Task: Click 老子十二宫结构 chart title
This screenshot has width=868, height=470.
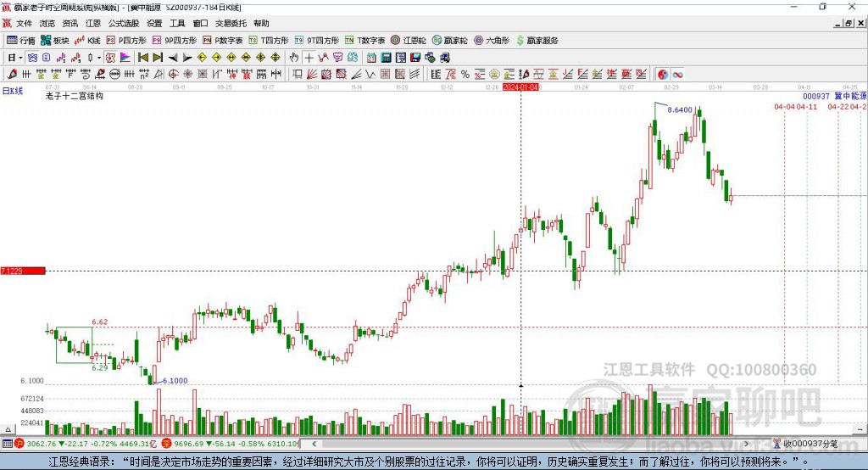Action: pos(75,96)
